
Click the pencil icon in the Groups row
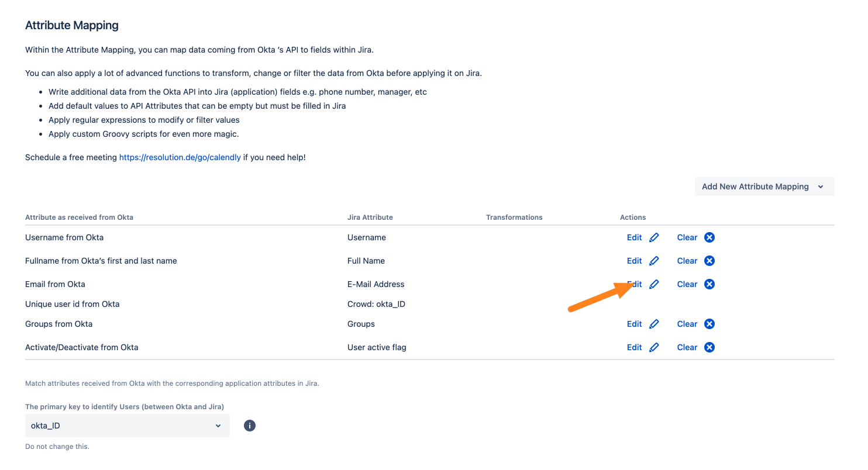[654, 324]
